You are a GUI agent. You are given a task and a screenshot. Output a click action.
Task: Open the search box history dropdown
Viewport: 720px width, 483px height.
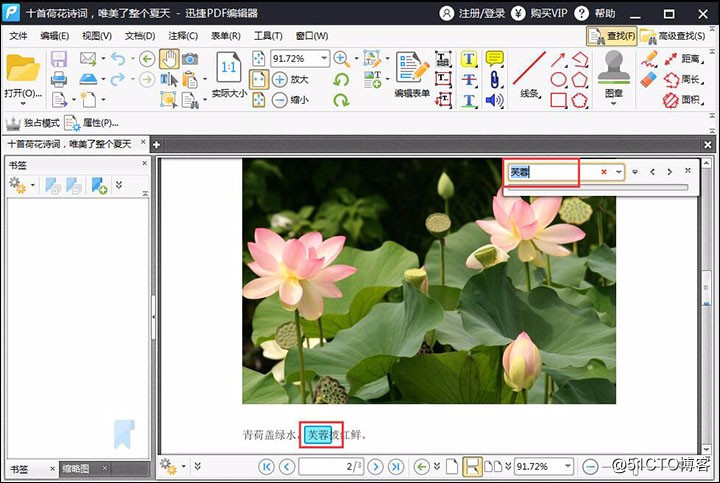[x=619, y=172]
